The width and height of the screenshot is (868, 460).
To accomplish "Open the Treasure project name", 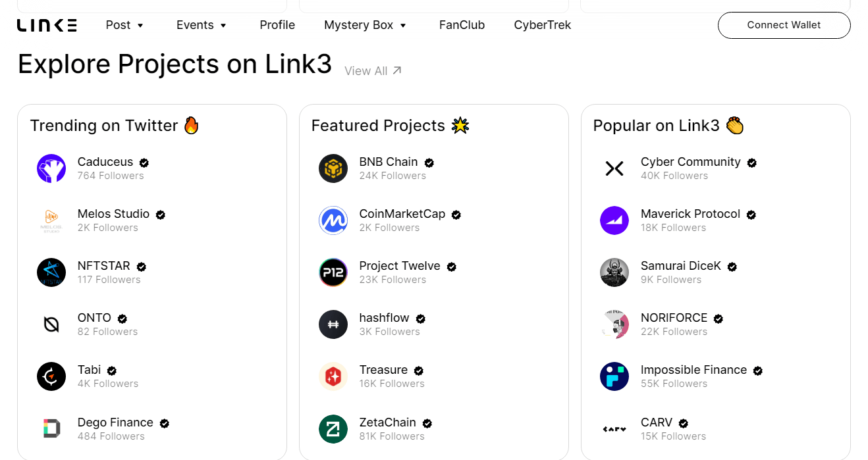I will click(383, 370).
